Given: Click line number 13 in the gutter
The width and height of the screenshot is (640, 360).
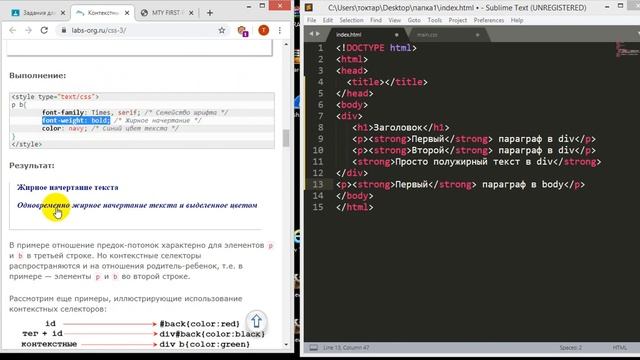Looking at the screenshot, I should [318, 184].
